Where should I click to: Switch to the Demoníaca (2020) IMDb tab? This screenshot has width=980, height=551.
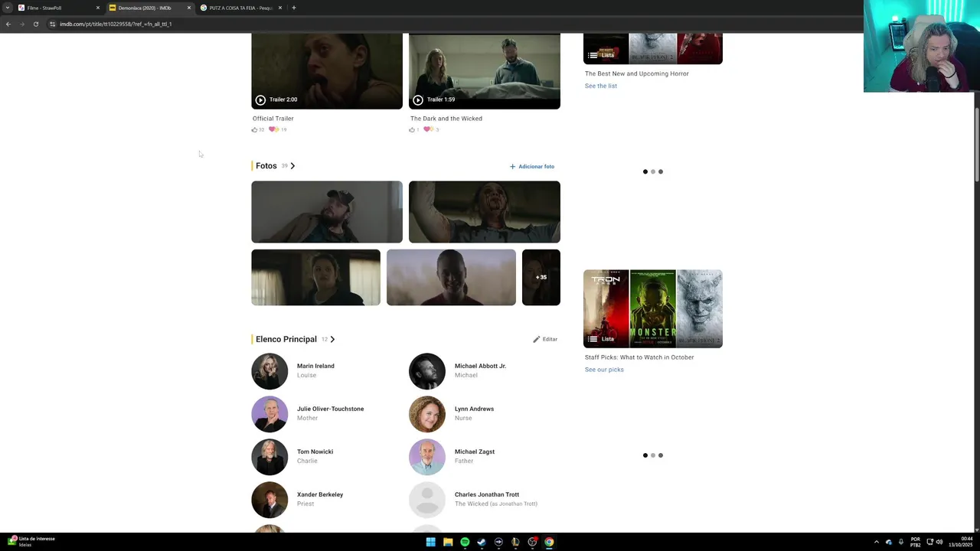pos(149,8)
